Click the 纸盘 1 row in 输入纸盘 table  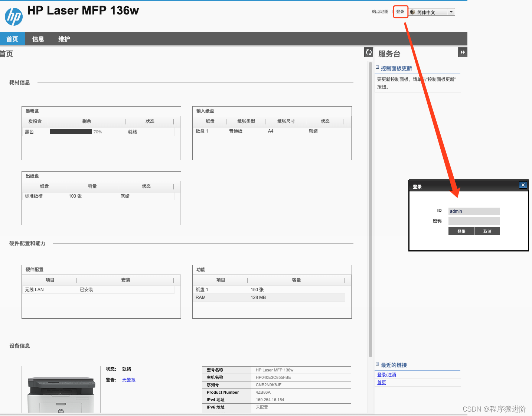point(268,131)
